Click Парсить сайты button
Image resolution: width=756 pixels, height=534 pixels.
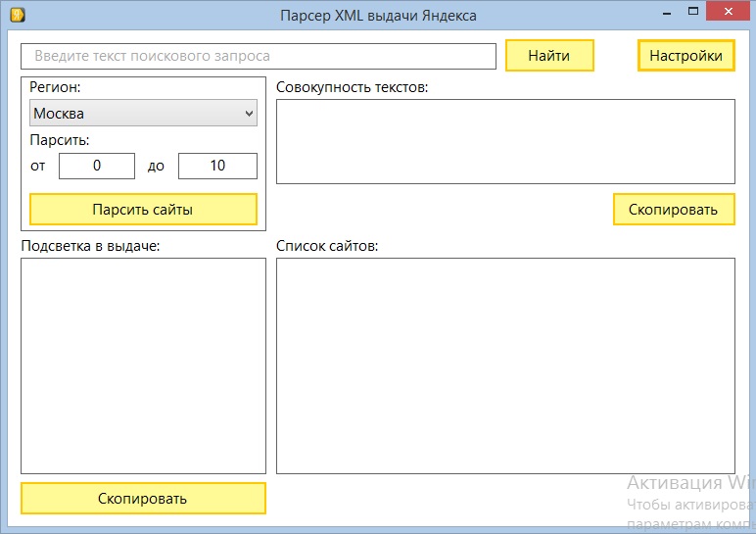143,210
